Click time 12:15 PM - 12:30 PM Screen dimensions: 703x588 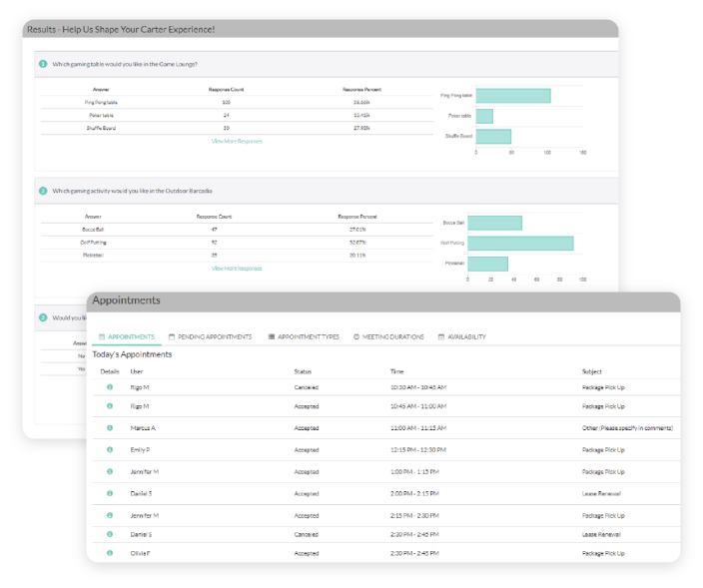point(418,449)
